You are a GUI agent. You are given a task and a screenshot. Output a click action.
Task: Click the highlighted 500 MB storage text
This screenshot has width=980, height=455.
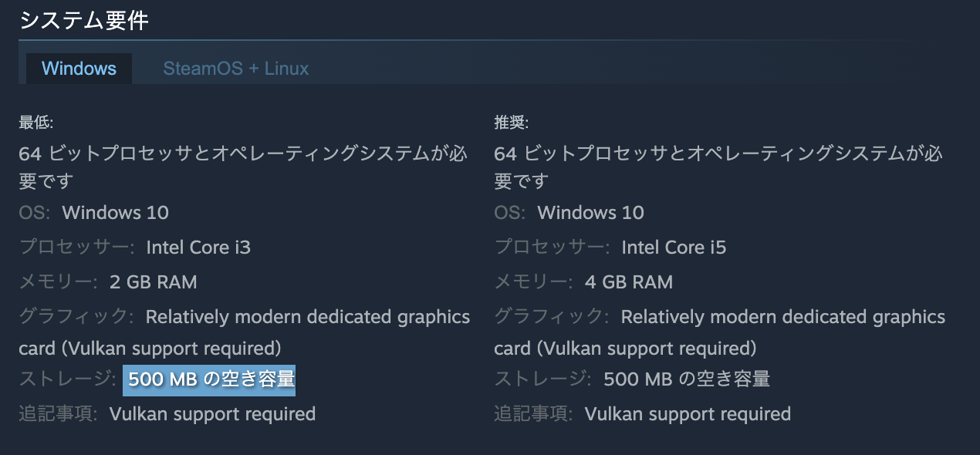208,379
